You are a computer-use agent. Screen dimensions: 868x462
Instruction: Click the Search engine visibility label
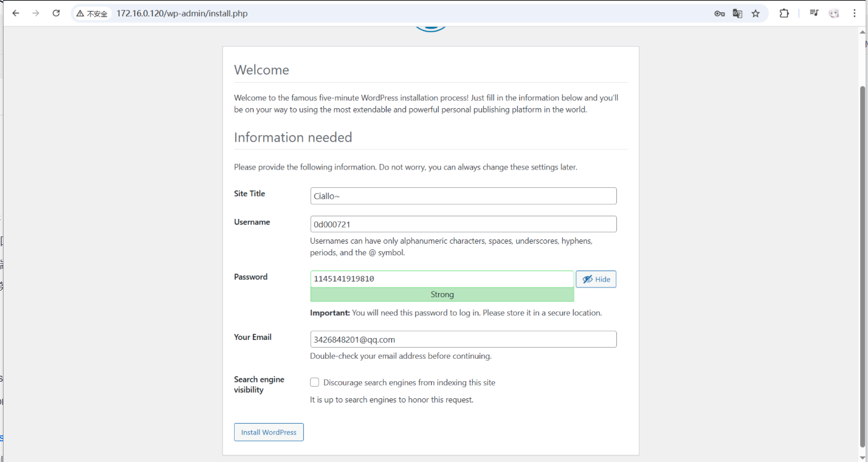coord(259,384)
